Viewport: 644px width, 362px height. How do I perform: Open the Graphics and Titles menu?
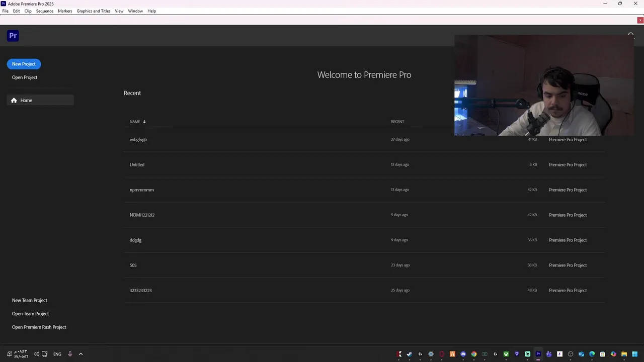pos(94,11)
